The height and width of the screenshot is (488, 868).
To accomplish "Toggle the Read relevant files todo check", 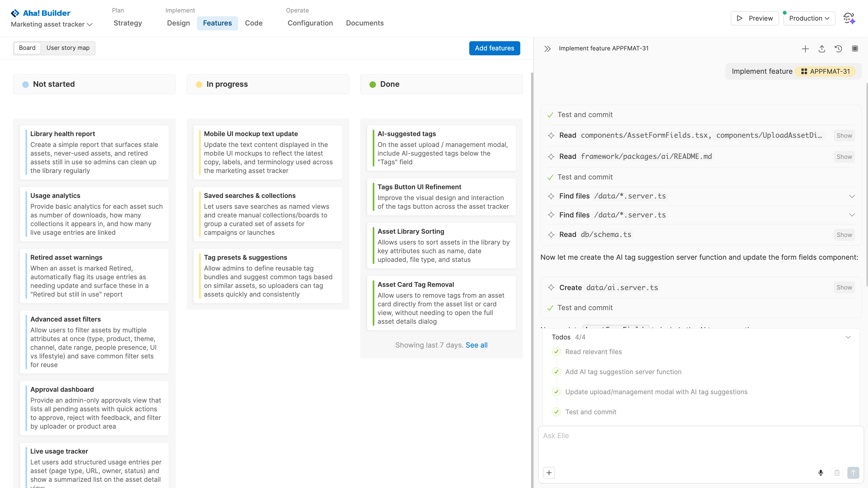I will click(x=556, y=352).
